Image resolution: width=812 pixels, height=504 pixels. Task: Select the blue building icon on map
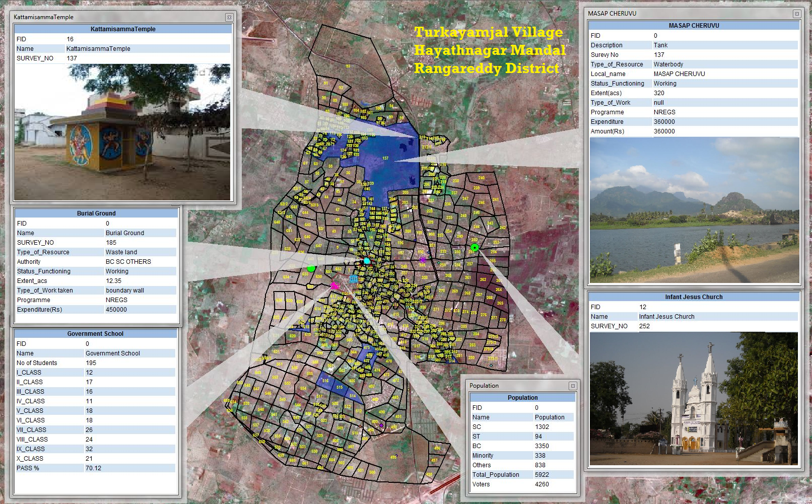click(354, 278)
